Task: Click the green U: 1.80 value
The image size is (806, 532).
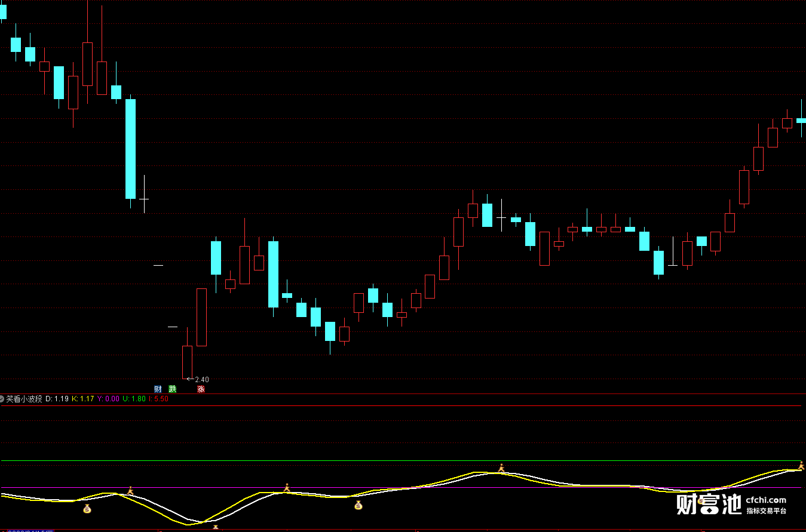Action: coord(134,398)
